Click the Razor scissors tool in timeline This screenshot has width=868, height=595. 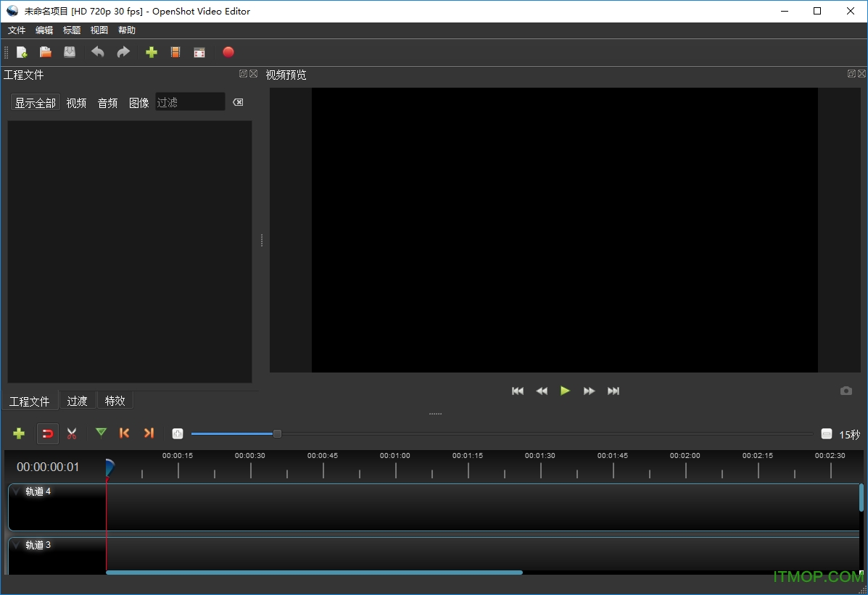[72, 433]
